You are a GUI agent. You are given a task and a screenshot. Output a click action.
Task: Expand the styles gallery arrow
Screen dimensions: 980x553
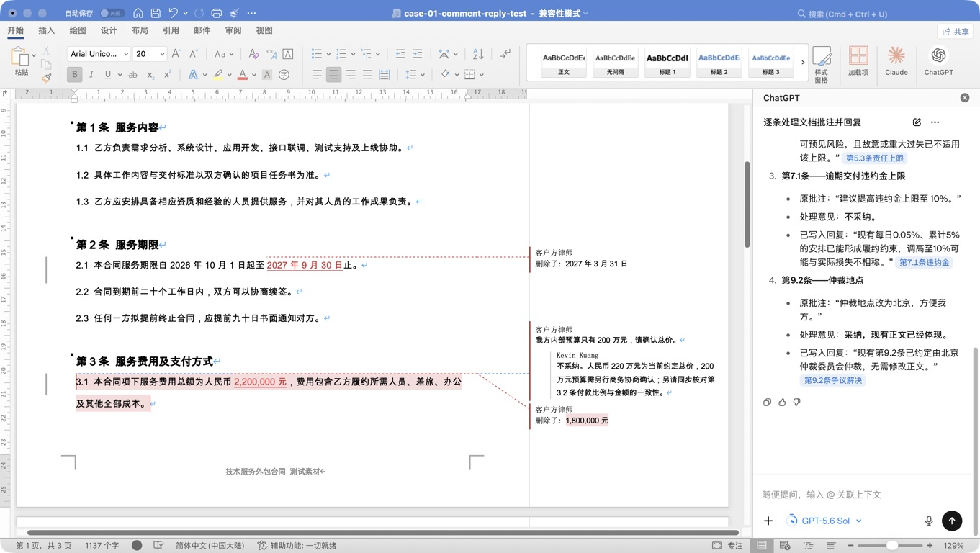[803, 63]
